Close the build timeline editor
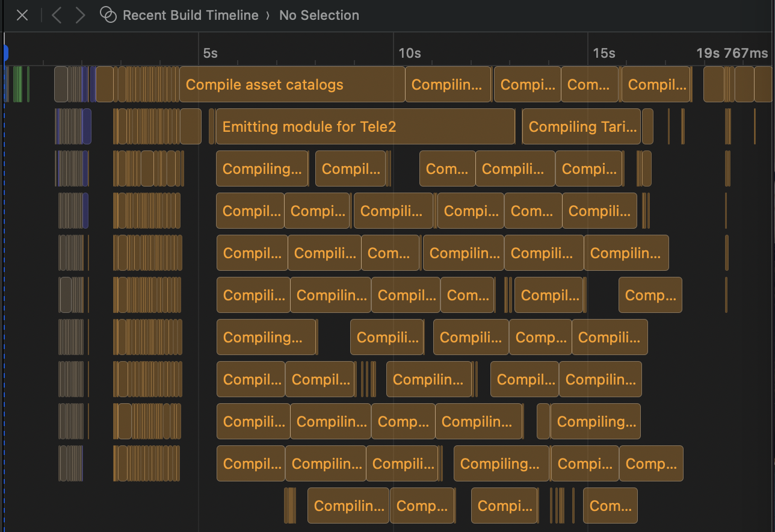Screen dimensions: 775x532 coord(22,15)
